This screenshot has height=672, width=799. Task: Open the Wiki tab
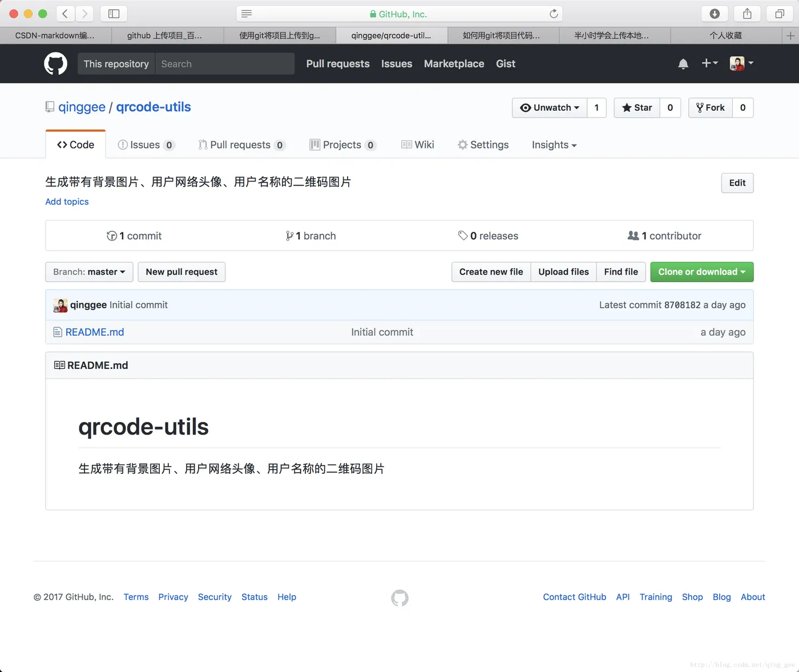click(x=418, y=144)
